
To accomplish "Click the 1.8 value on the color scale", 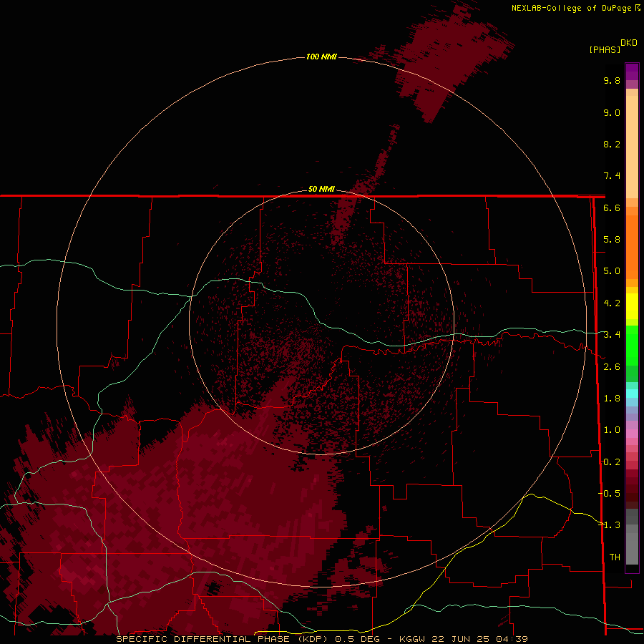I will pos(612,399).
